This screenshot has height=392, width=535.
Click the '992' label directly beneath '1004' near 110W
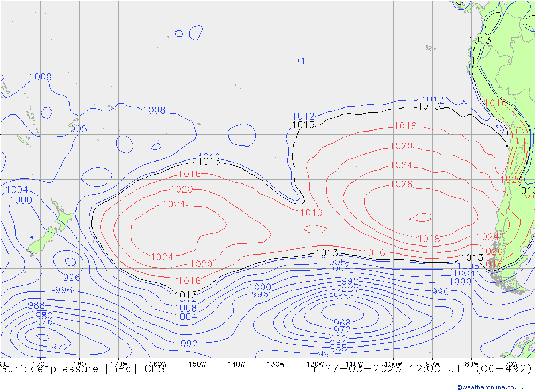click(x=350, y=281)
